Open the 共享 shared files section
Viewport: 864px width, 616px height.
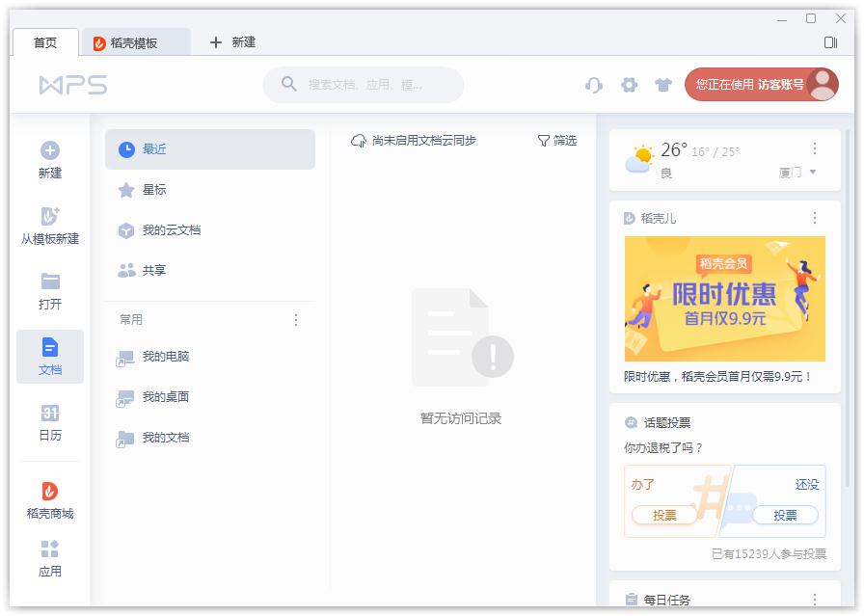[x=126, y=271]
